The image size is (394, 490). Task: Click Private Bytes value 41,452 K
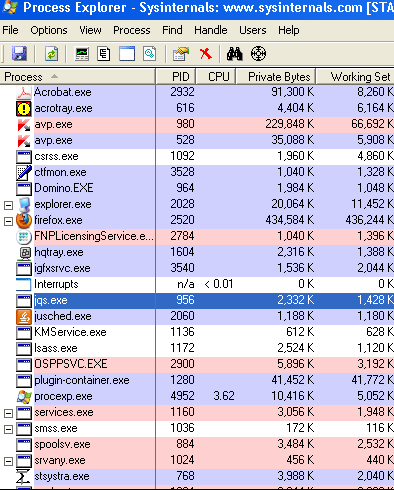point(292,380)
